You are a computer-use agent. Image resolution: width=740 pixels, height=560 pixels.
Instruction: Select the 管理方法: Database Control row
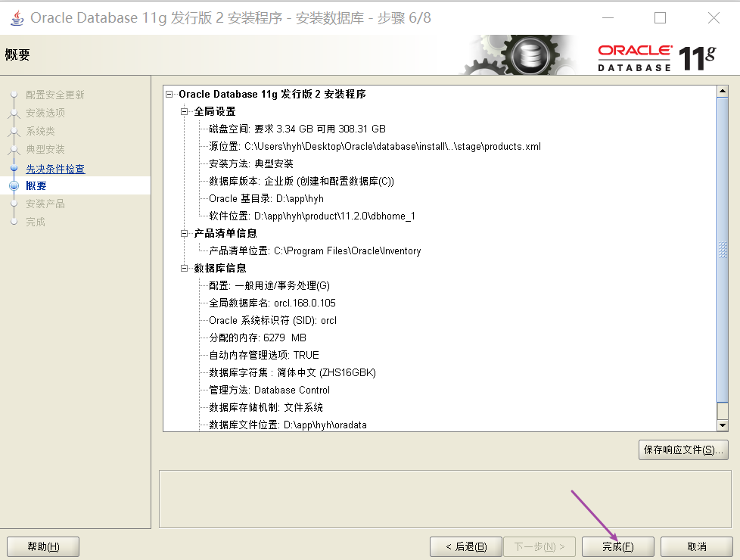(269, 390)
